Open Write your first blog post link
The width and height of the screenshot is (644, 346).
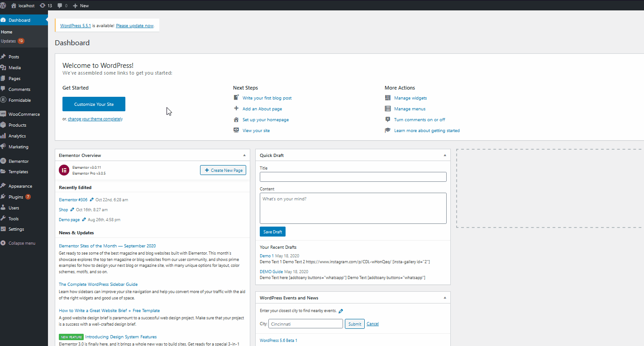(267, 98)
